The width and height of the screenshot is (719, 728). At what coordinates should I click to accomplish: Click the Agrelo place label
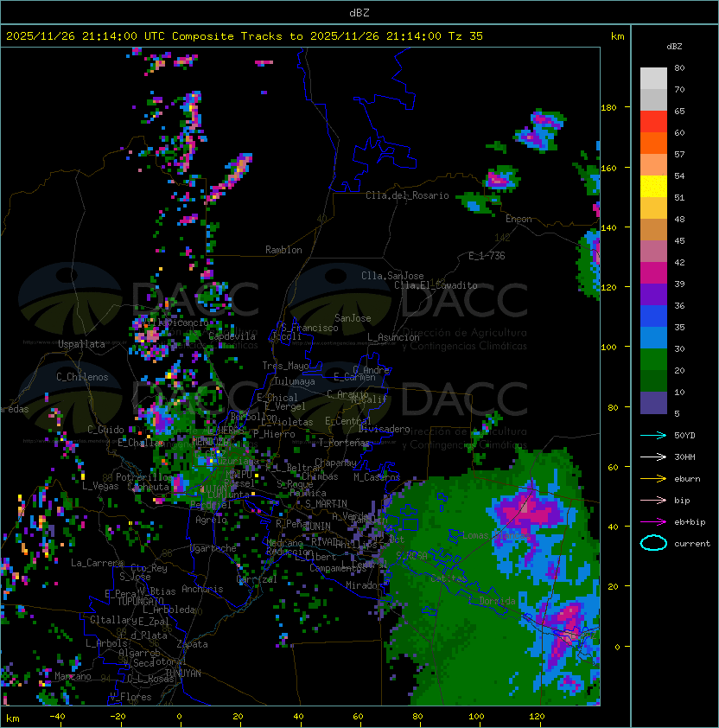[211, 520]
